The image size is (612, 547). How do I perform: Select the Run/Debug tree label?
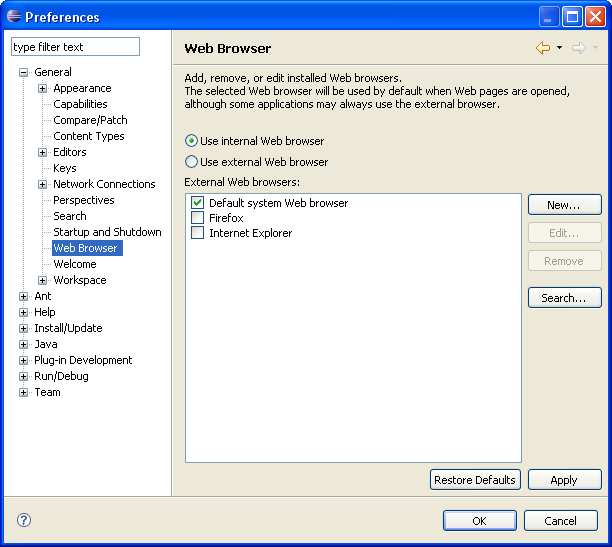pos(61,376)
